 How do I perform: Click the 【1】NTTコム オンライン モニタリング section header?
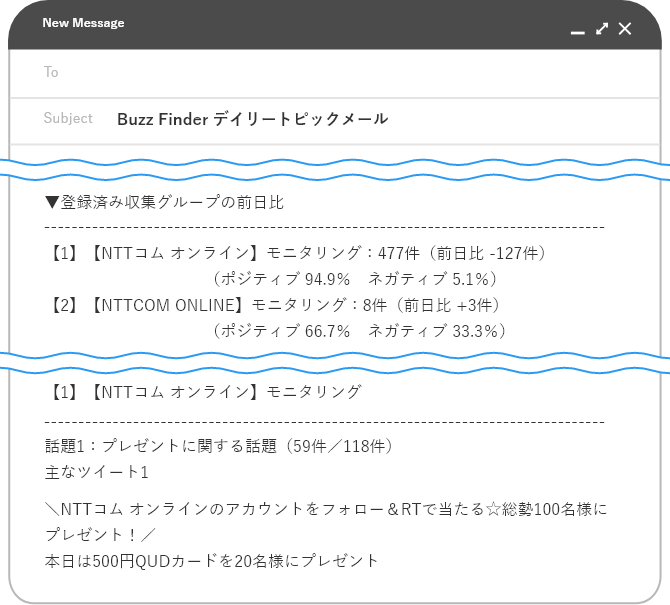(205, 392)
